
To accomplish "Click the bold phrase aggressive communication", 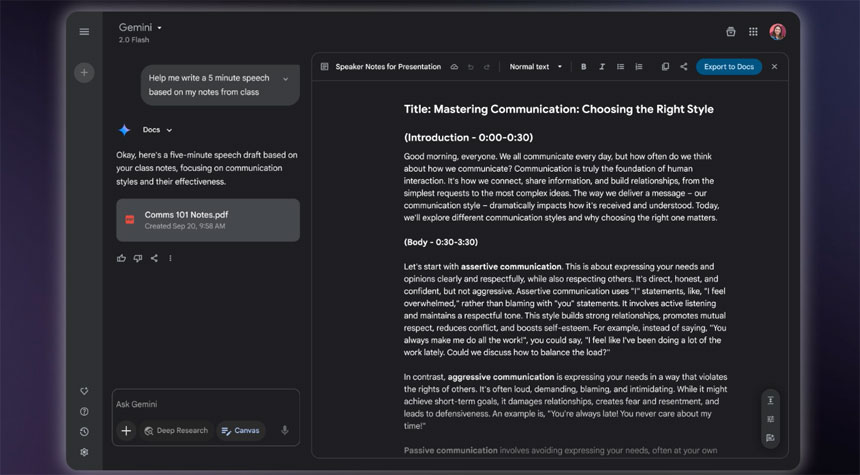I will (501, 377).
